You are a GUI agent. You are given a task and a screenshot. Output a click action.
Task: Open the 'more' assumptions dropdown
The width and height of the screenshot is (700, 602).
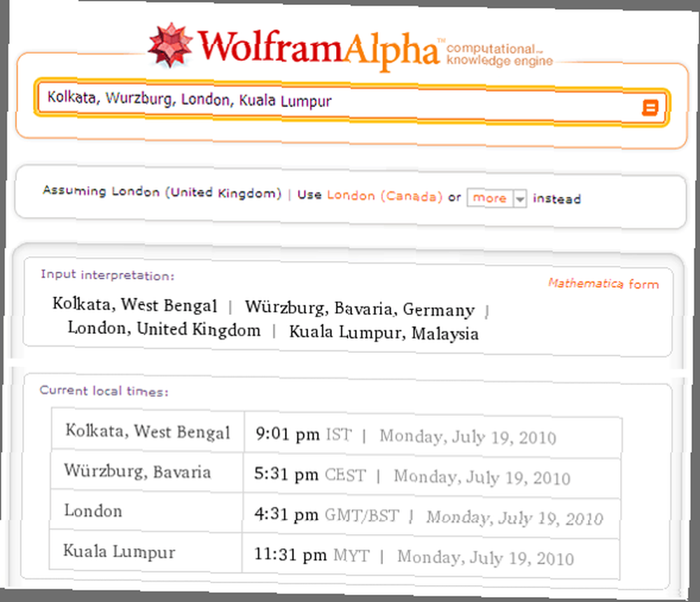(x=496, y=198)
